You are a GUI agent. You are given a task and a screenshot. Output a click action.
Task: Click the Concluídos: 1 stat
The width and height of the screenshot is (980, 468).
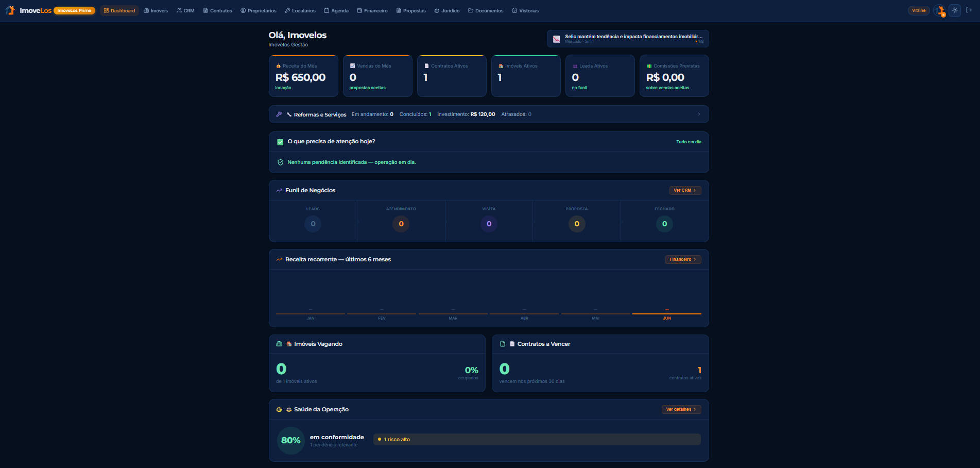[415, 114]
